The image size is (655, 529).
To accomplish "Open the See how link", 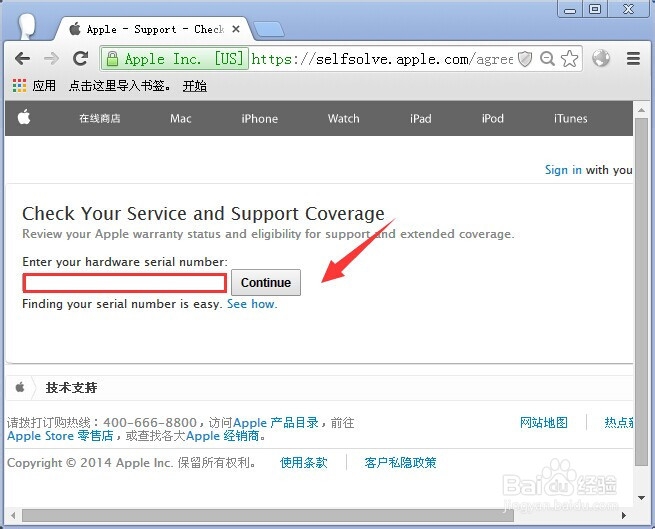I will tap(252, 304).
